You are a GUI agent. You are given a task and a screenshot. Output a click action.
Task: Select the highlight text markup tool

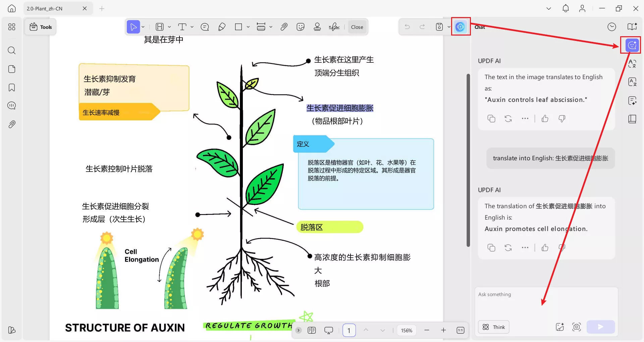(x=160, y=27)
